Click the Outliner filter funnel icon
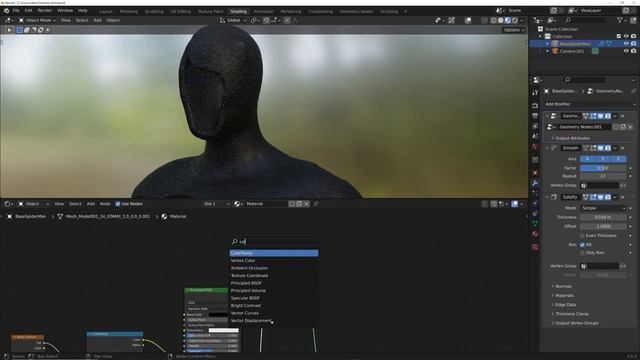 tap(620, 20)
